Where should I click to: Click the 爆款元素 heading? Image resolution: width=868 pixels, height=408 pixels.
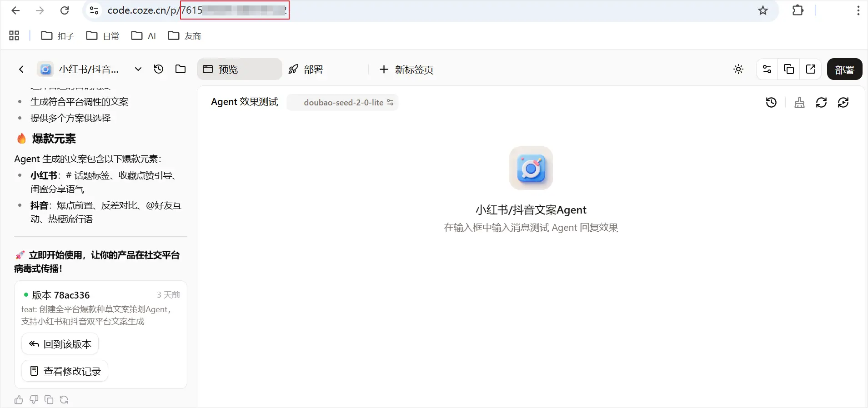[x=54, y=139]
